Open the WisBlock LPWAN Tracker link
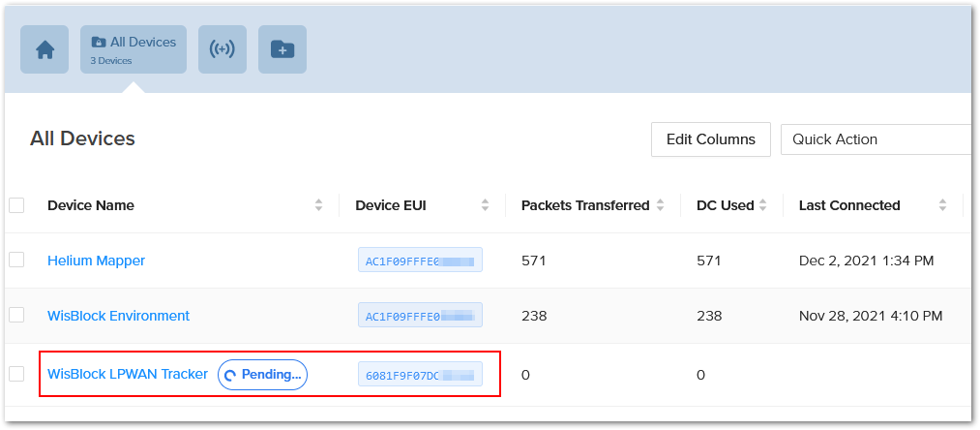 (x=128, y=374)
